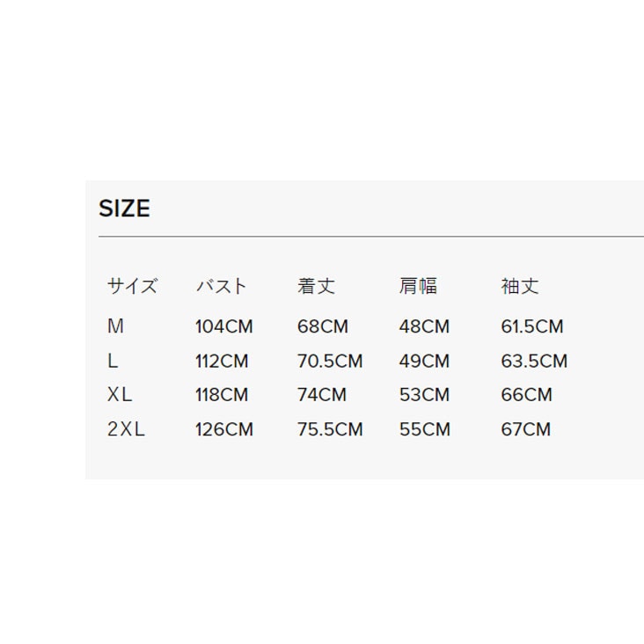Click the 70.5CM length value

330,361
